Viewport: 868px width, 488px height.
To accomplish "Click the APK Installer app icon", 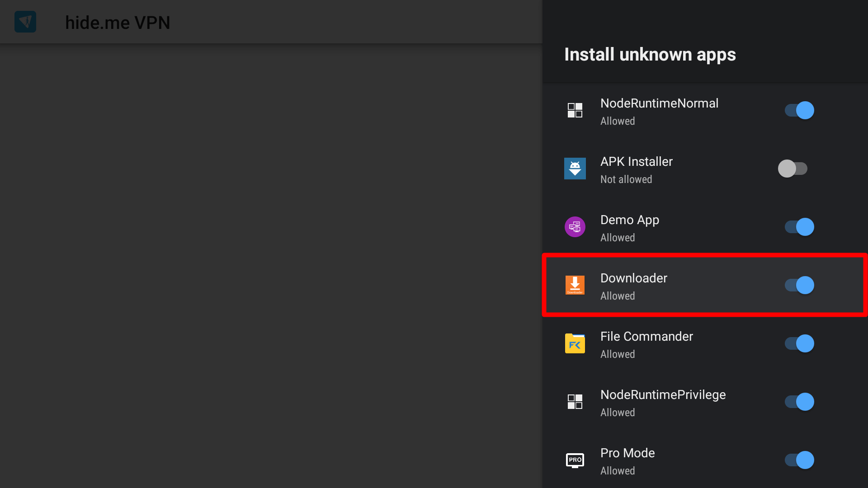I will (x=575, y=169).
